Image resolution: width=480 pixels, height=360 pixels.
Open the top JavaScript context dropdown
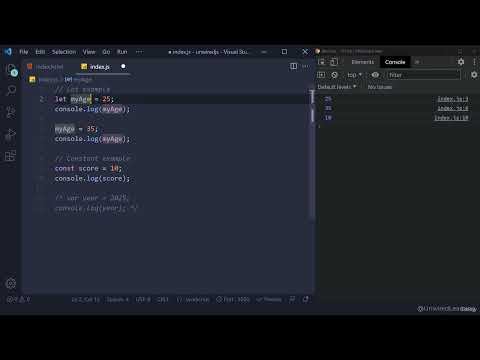point(354,75)
